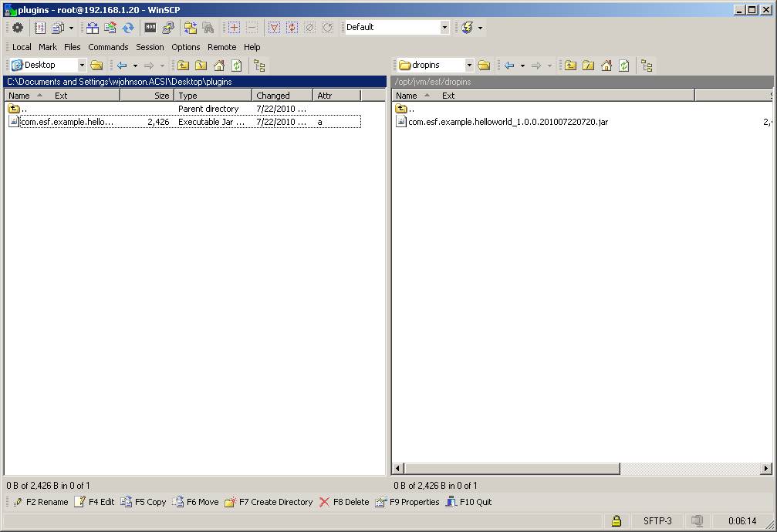Click the remote Parent Directory icon
The height and width of the screenshot is (532, 777).
pyautogui.click(x=570, y=66)
